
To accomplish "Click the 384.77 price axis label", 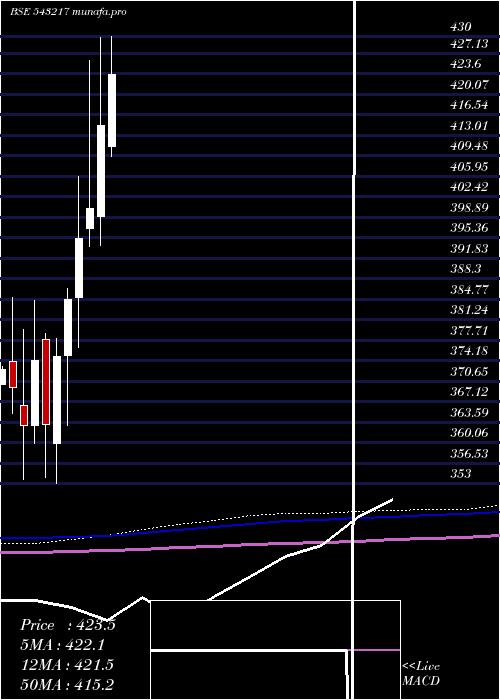I will point(469,289).
